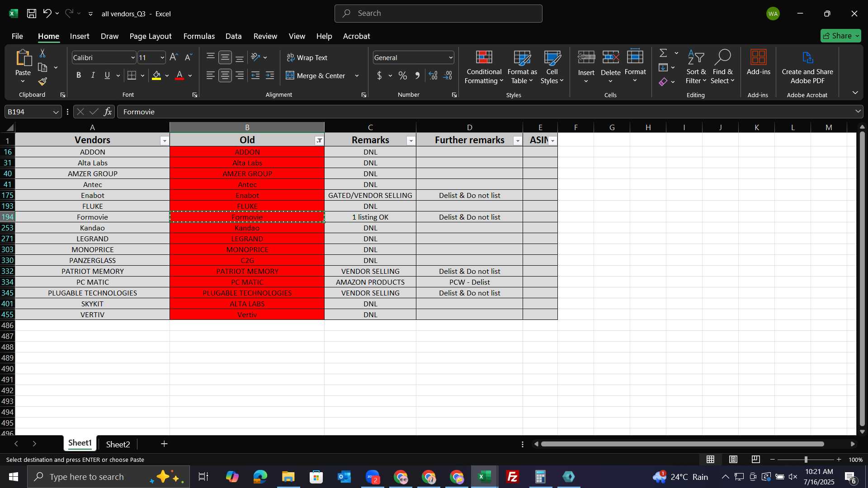Click the Orientation text angle icon
This screenshot has width=868, height=488.
[255, 57]
